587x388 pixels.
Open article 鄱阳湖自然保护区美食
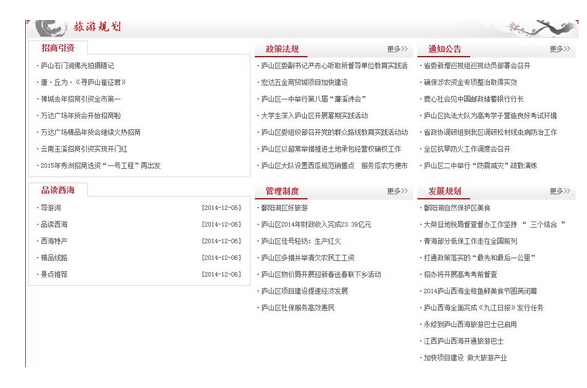click(457, 208)
